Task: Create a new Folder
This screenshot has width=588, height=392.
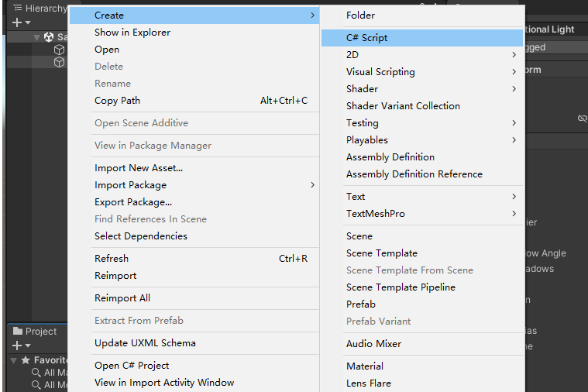Action: pos(422,15)
